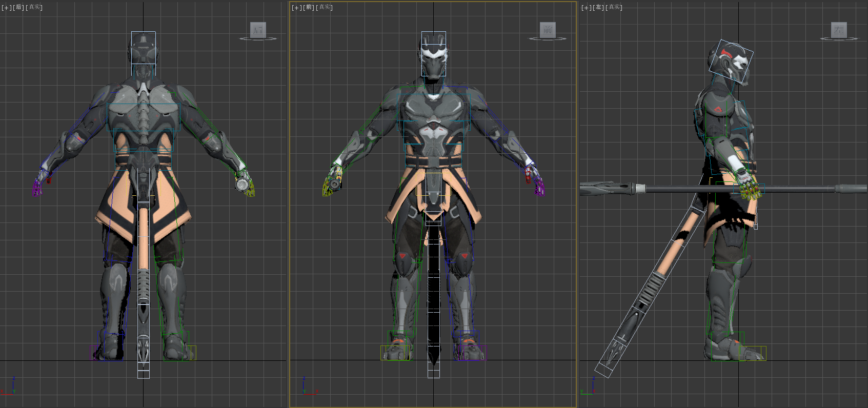Open the [+] menu in the left viewport
Image resolution: width=868 pixels, height=408 pixels.
click(586, 7)
